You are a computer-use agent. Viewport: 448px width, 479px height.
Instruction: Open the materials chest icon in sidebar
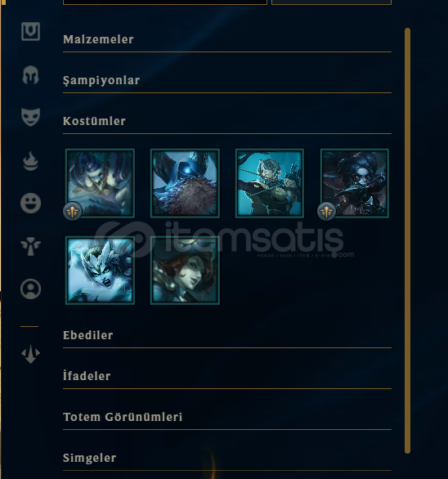point(30,31)
